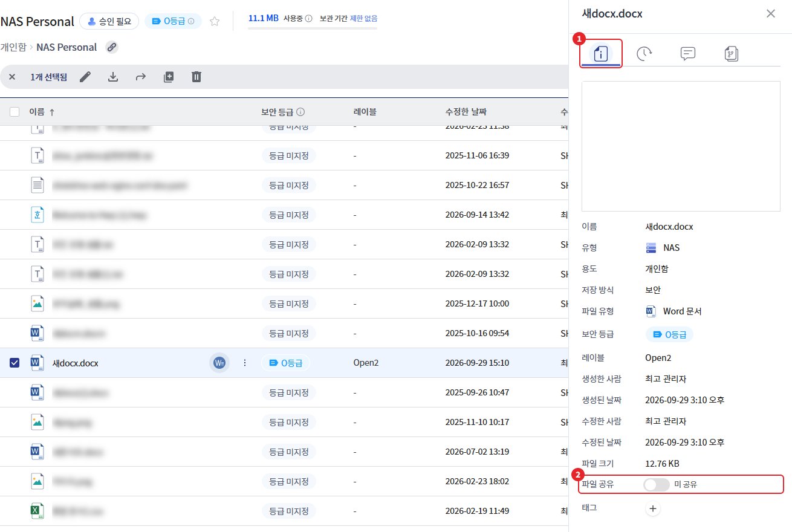Click the Word icon in 2025-09-26 row
The image size is (792, 532).
(37, 392)
